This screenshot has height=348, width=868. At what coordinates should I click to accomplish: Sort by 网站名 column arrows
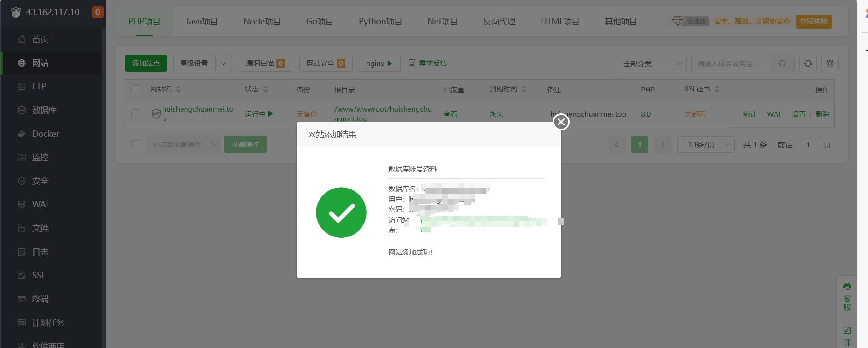point(178,89)
